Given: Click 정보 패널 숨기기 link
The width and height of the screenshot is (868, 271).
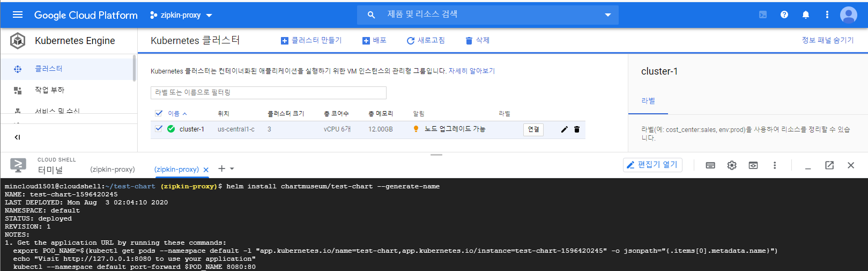Looking at the screenshot, I should pyautogui.click(x=828, y=40).
